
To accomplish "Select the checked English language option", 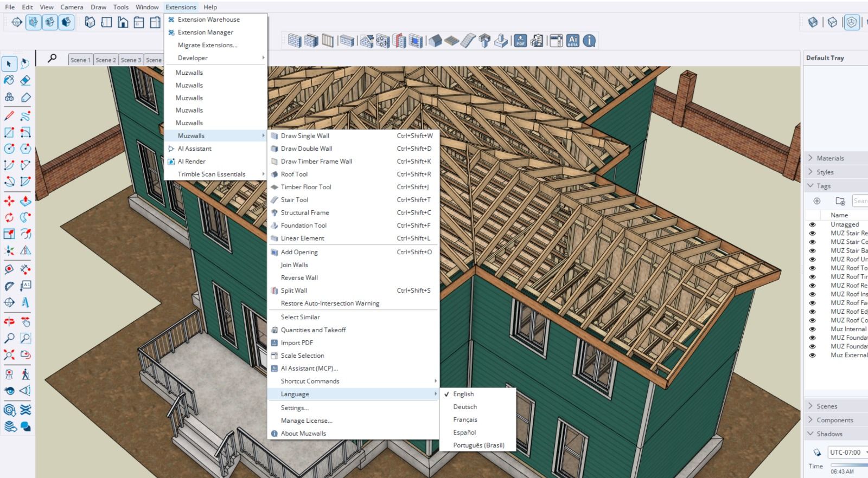I will point(477,394).
